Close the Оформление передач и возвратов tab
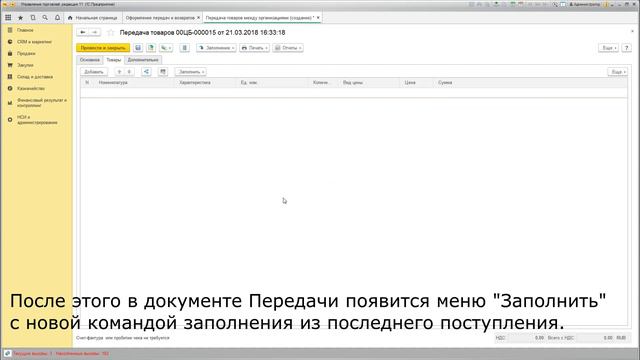Image resolution: width=640 pixels, height=360 pixels. tap(198, 18)
